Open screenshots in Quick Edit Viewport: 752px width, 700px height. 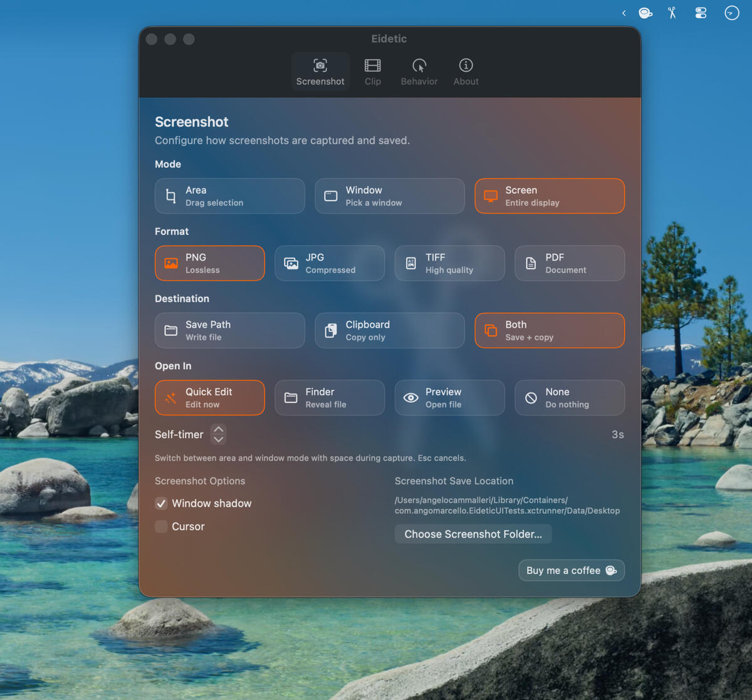point(210,398)
